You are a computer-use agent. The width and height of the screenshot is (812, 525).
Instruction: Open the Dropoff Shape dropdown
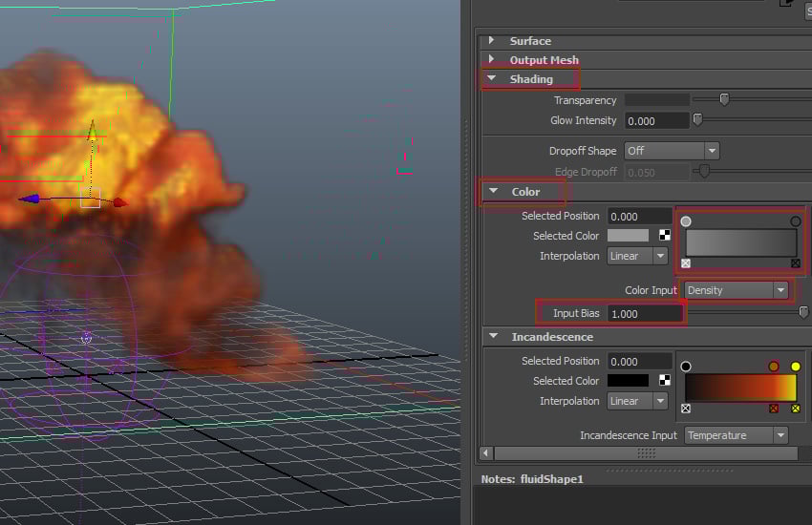(671, 151)
